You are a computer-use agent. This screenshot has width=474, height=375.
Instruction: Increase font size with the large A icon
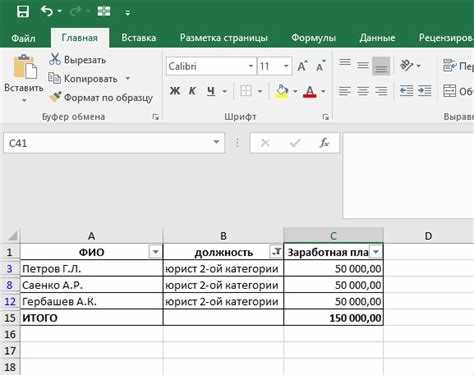click(302, 66)
